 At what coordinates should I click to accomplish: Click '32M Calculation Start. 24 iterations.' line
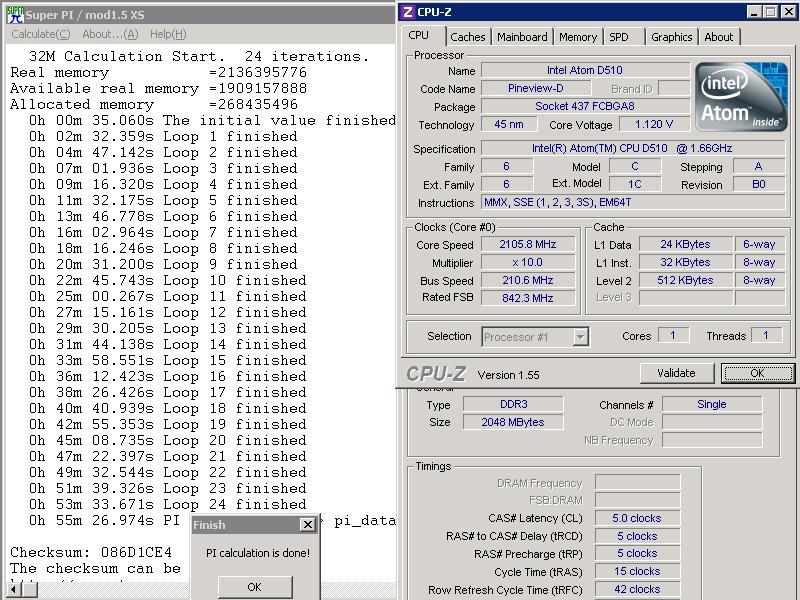[198, 56]
